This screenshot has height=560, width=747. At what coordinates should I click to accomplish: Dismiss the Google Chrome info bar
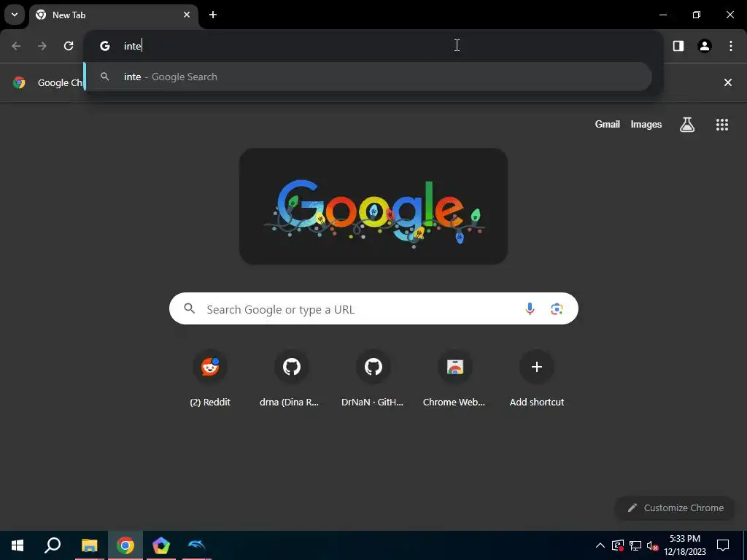(727, 82)
